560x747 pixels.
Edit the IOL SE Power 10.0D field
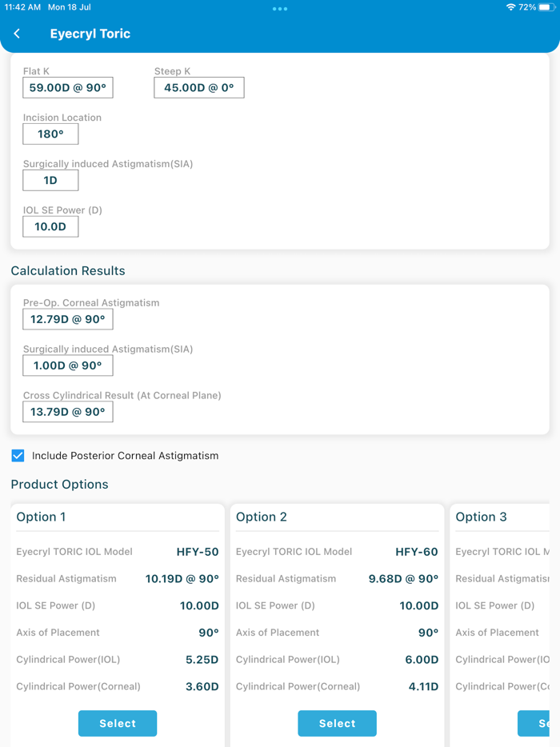click(x=50, y=226)
